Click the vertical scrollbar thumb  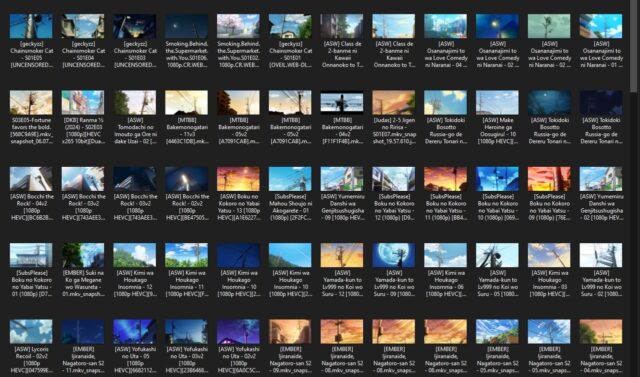(x=633, y=45)
